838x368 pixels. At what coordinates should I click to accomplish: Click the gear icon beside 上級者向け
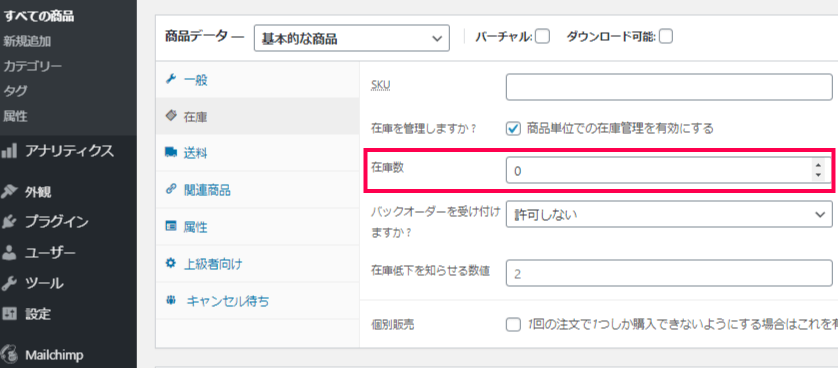point(171,263)
